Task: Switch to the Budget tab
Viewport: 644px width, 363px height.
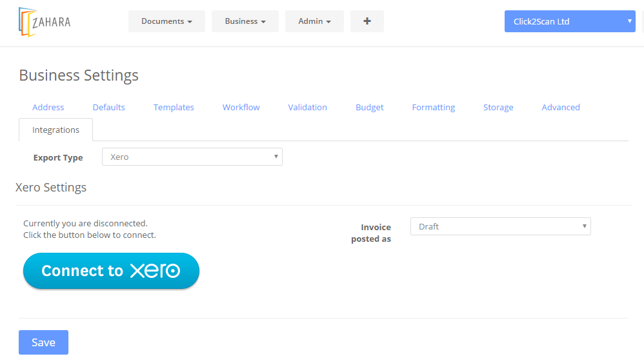Action: 370,107
